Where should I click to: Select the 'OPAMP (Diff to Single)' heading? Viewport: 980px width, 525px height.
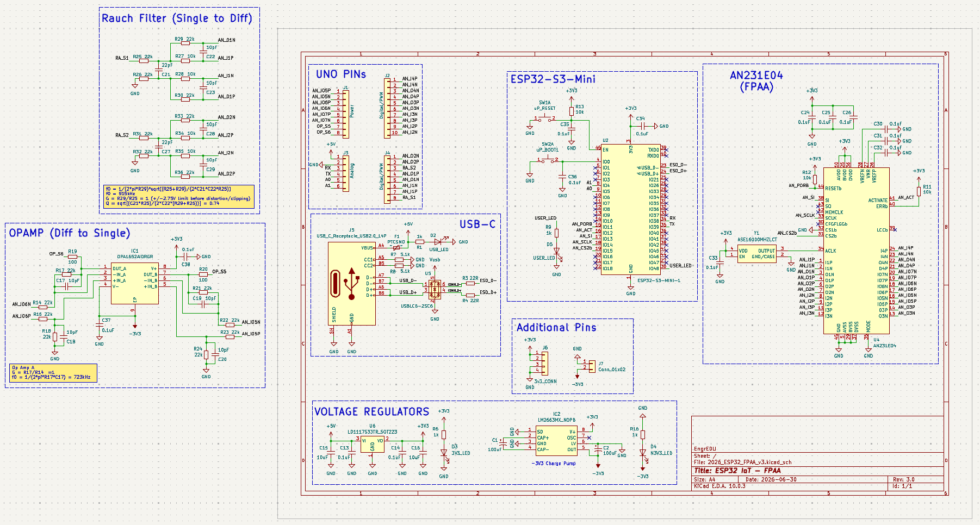tap(70, 233)
